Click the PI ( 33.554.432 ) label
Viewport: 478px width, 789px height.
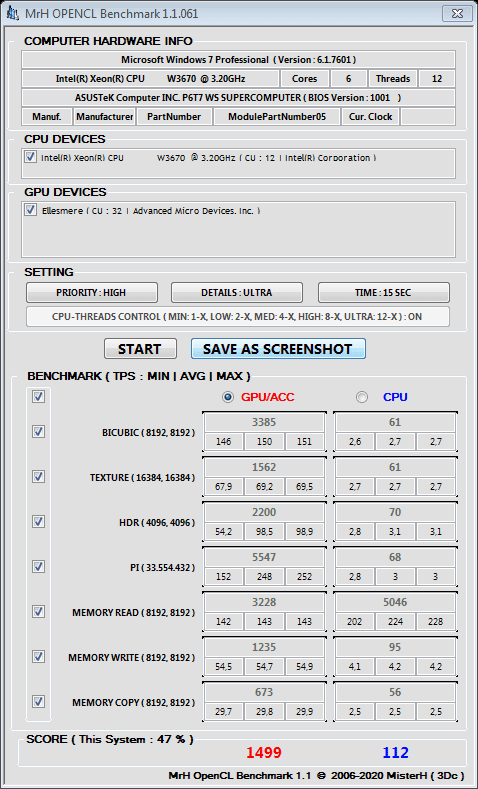[x=162, y=568]
